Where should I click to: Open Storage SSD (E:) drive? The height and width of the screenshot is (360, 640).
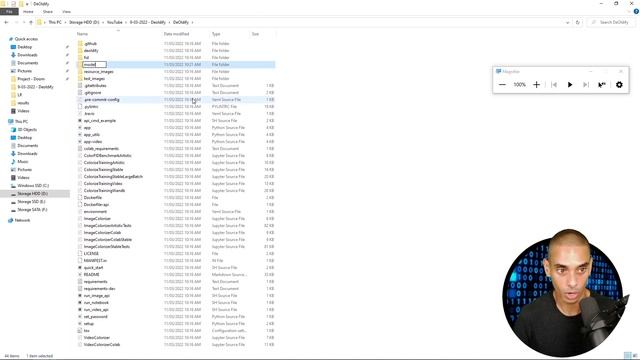[x=31, y=202]
